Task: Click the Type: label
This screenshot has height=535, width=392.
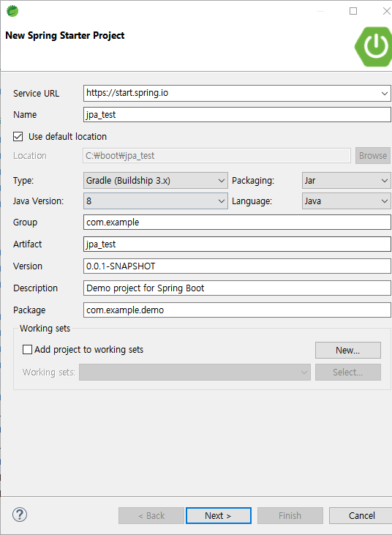Action: tap(23, 181)
